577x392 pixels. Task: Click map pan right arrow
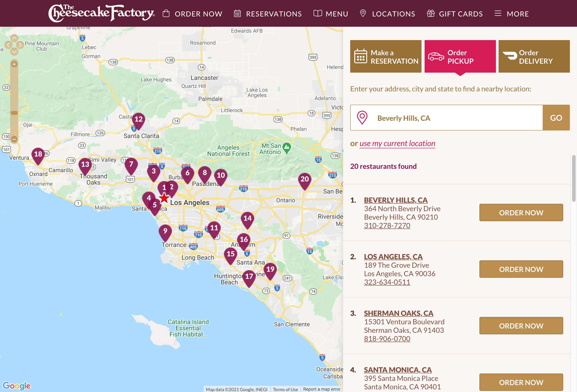pyautogui.click(x=20, y=45)
